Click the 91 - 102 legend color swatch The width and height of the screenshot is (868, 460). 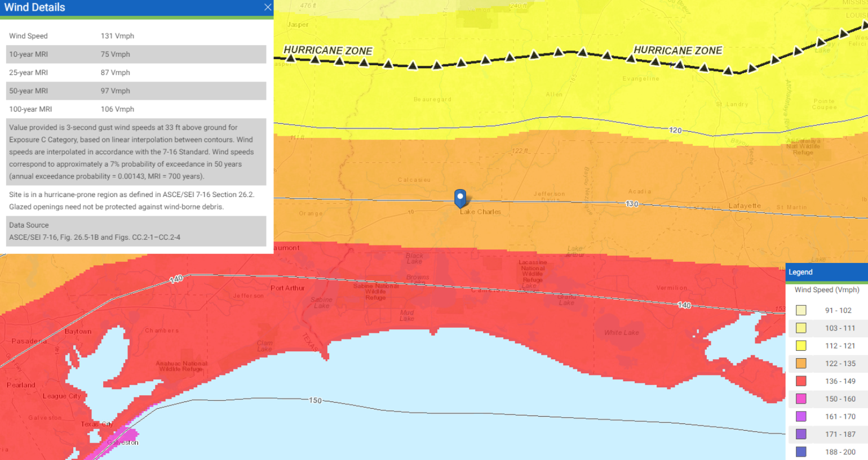click(801, 310)
